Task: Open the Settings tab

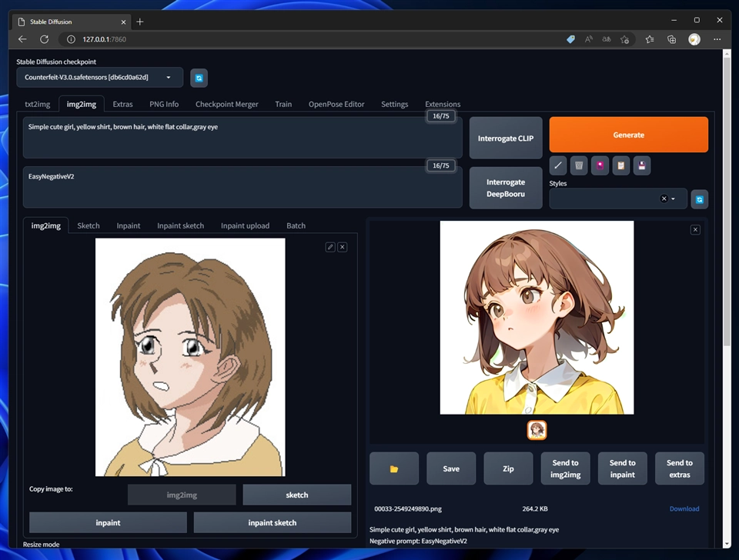Action: point(394,104)
